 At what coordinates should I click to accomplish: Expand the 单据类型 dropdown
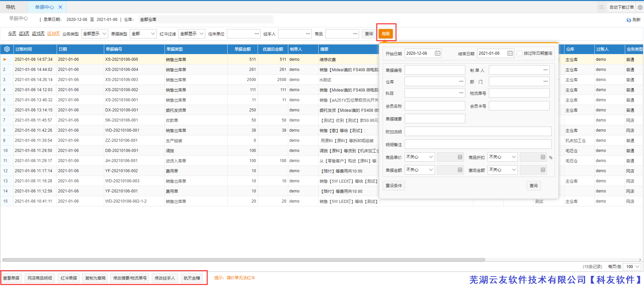point(143,34)
